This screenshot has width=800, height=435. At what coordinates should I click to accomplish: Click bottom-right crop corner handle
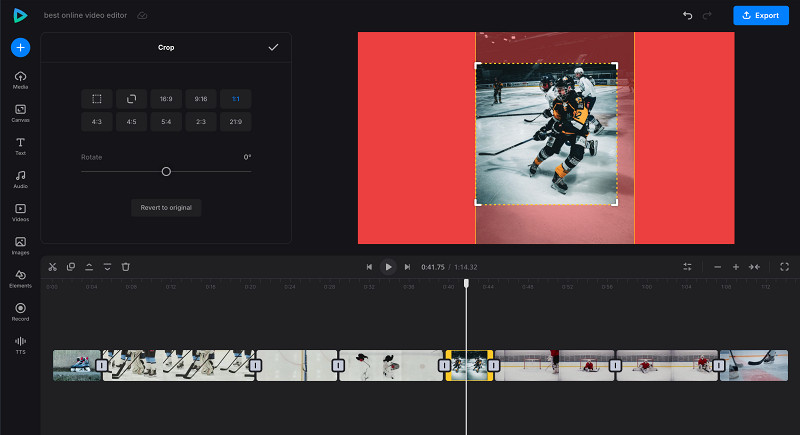(615, 202)
